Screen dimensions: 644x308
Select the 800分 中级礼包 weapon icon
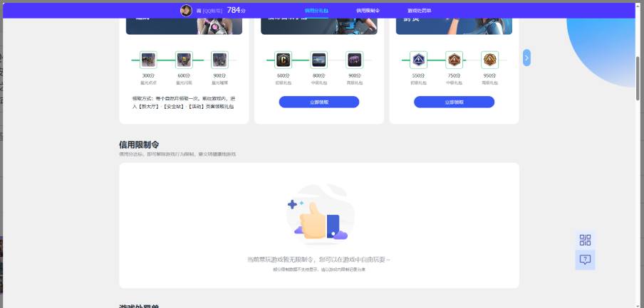[x=318, y=60]
